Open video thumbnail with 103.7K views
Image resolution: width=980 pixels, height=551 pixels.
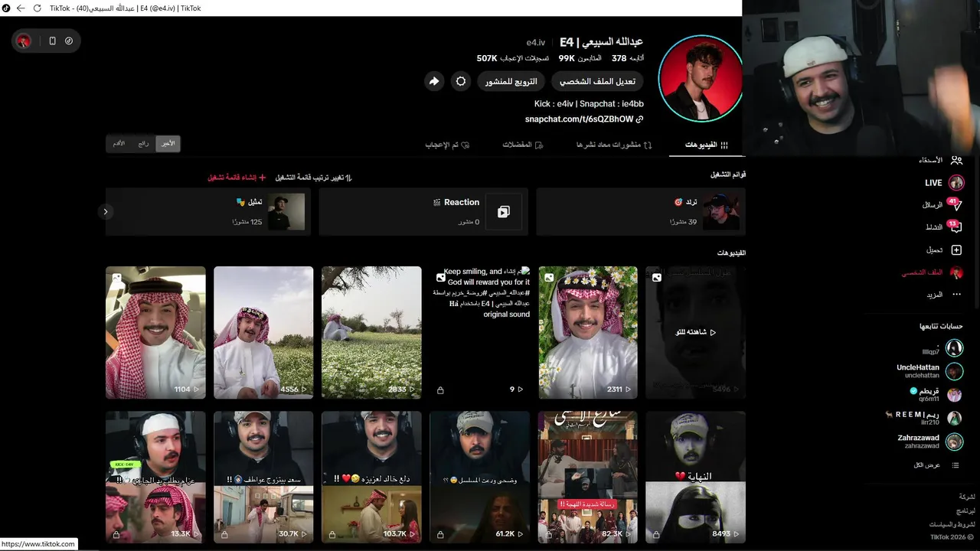point(371,478)
